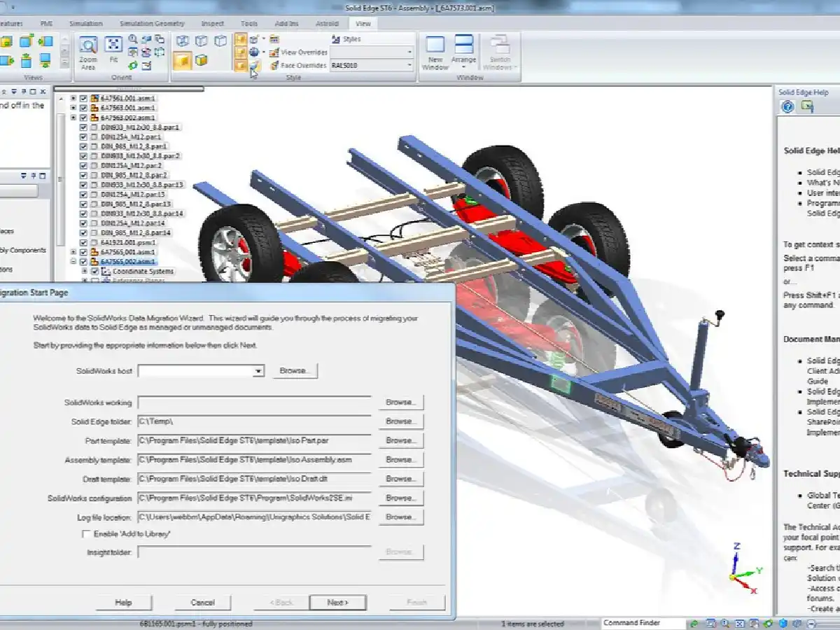
Task: Click Cancel in the migration wizard
Action: pyautogui.click(x=203, y=602)
